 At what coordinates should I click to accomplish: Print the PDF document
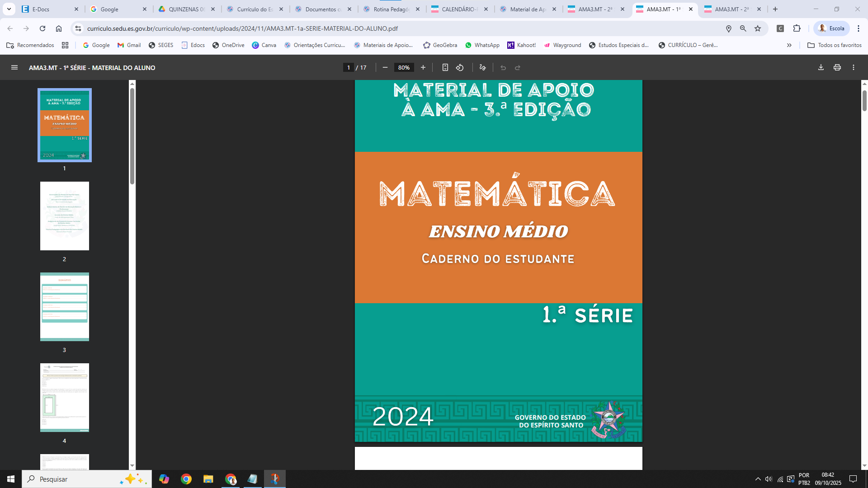pos(837,68)
